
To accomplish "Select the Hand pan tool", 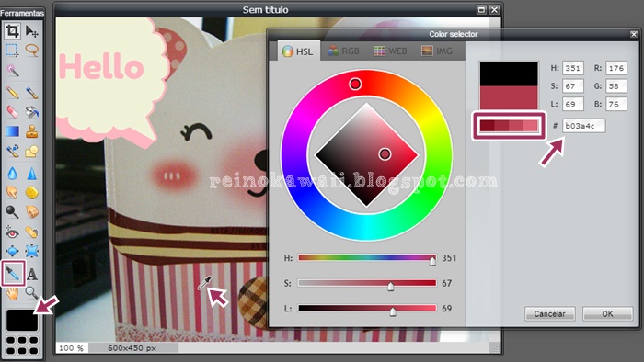I will tap(12, 293).
